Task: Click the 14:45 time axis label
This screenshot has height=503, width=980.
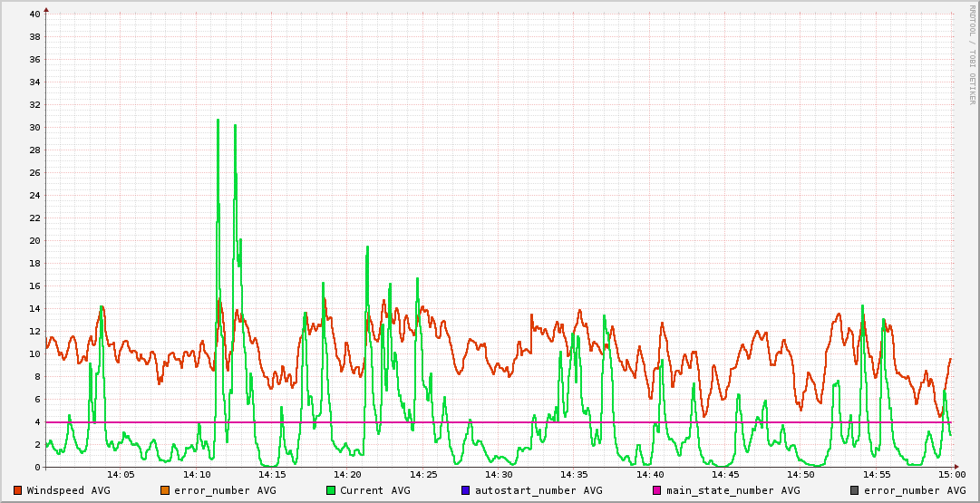Action: 725,474
